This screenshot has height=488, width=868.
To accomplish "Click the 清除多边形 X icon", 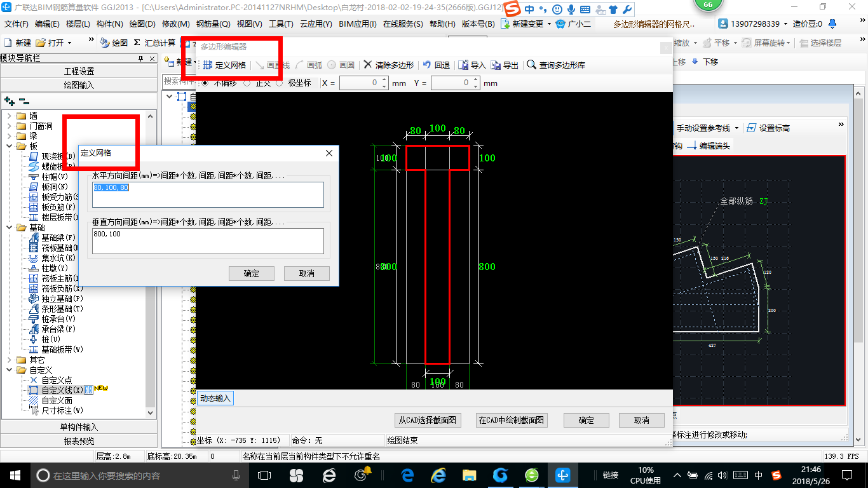I will pos(367,65).
